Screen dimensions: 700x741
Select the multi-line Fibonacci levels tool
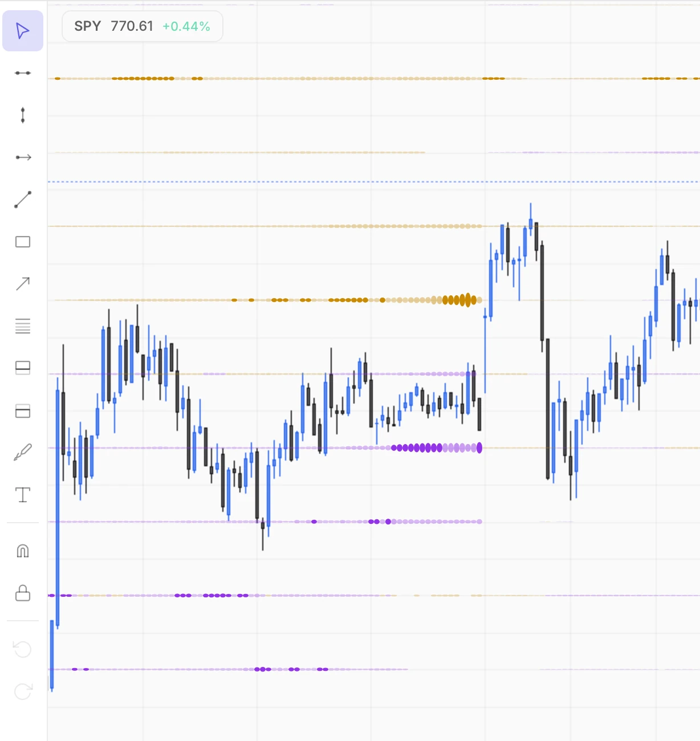point(23,326)
